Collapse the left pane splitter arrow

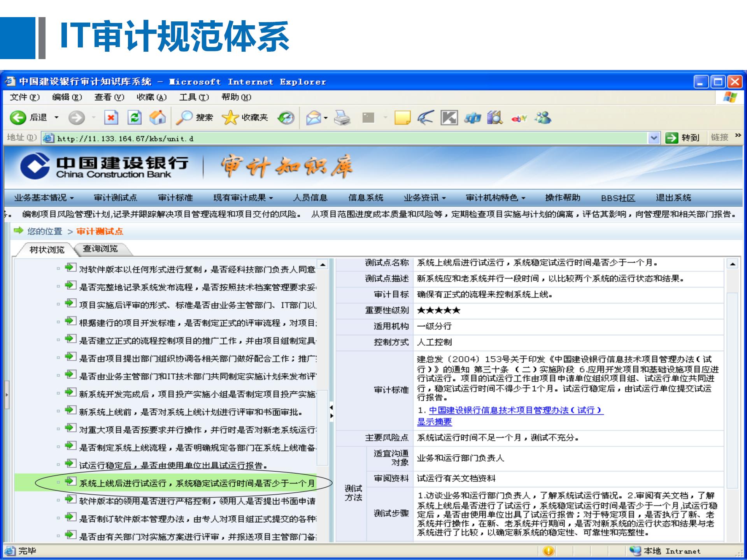tap(331, 408)
